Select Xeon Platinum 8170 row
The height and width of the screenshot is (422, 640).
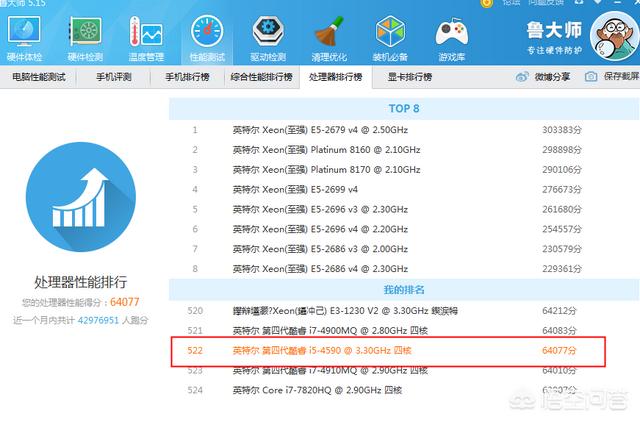(x=404, y=169)
